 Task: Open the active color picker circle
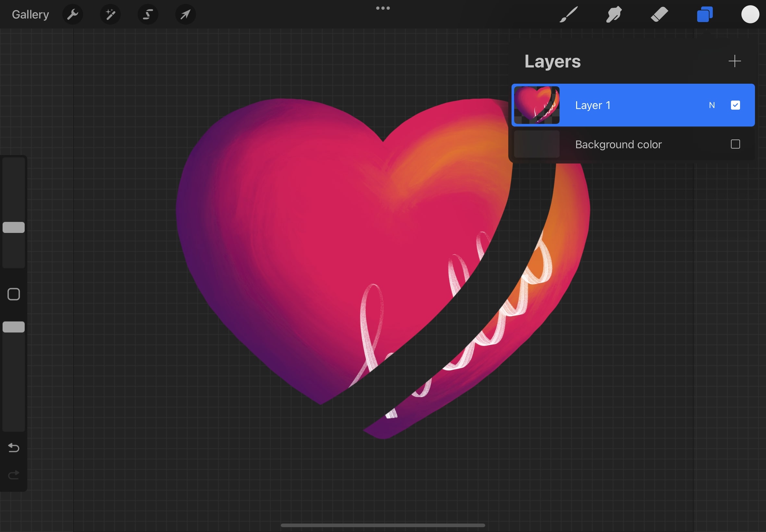point(750,14)
